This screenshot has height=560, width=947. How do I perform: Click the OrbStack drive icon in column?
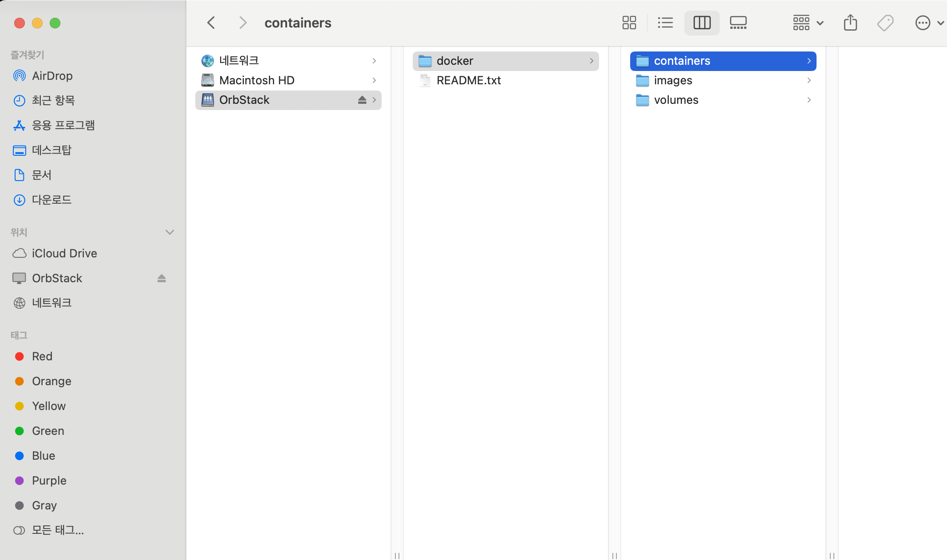[x=207, y=100]
